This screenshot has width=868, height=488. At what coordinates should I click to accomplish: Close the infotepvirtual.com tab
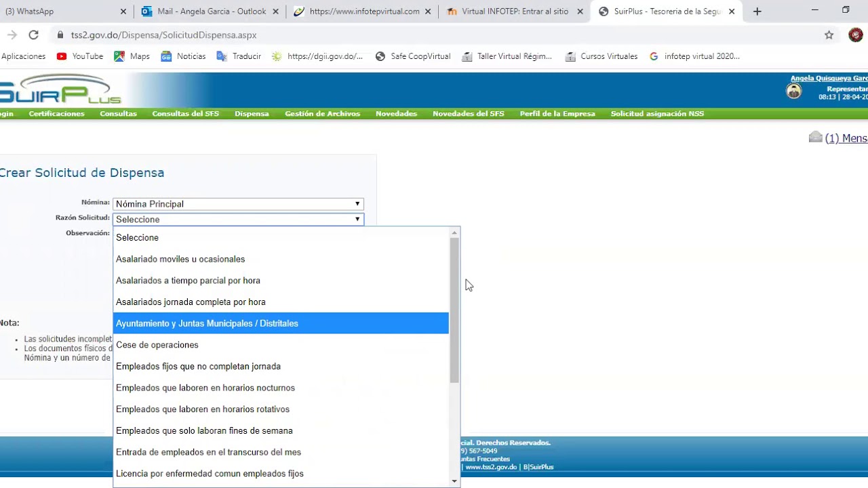coord(429,12)
